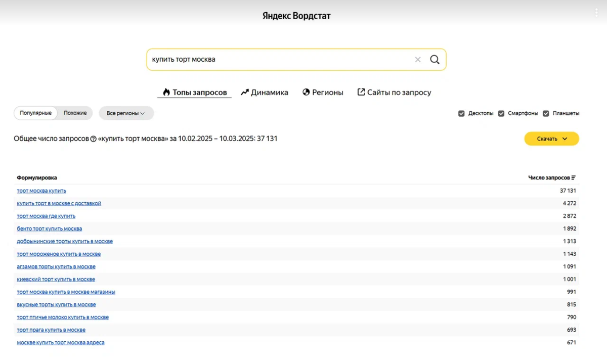Image resolution: width=607 pixels, height=364 pixels.
Task: Open link купить торт в москве с доставкой
Action: pyautogui.click(x=59, y=203)
